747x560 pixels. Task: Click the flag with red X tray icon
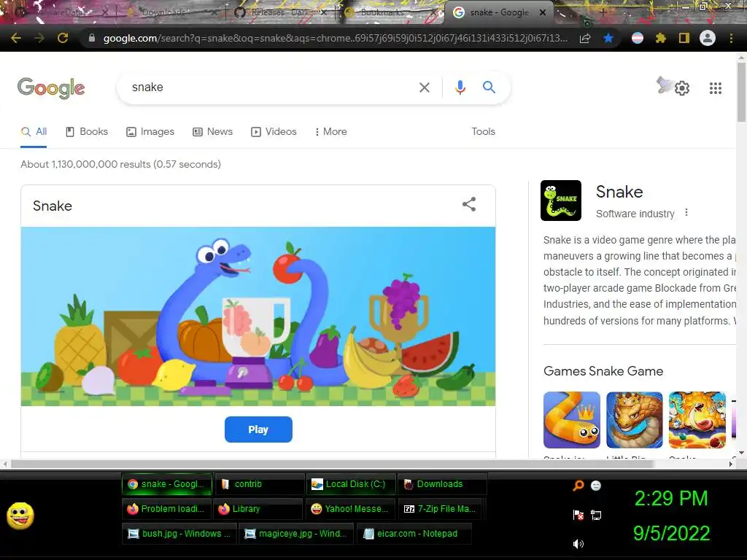(x=578, y=515)
